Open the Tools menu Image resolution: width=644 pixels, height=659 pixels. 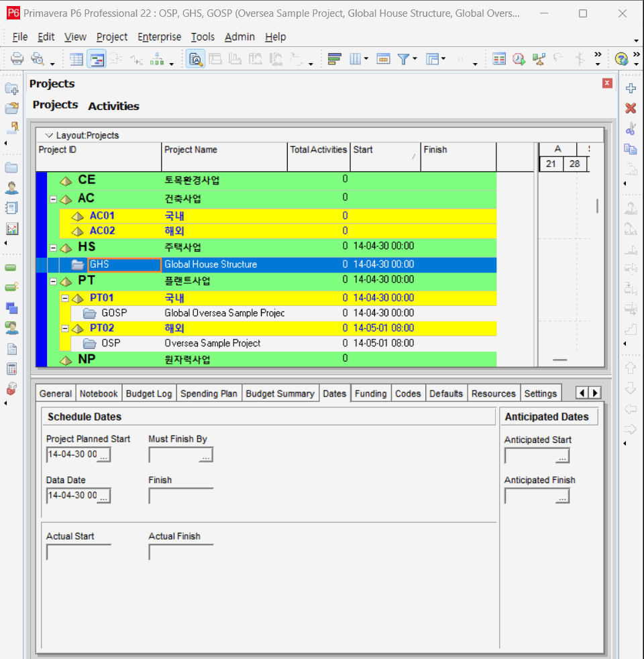point(203,37)
